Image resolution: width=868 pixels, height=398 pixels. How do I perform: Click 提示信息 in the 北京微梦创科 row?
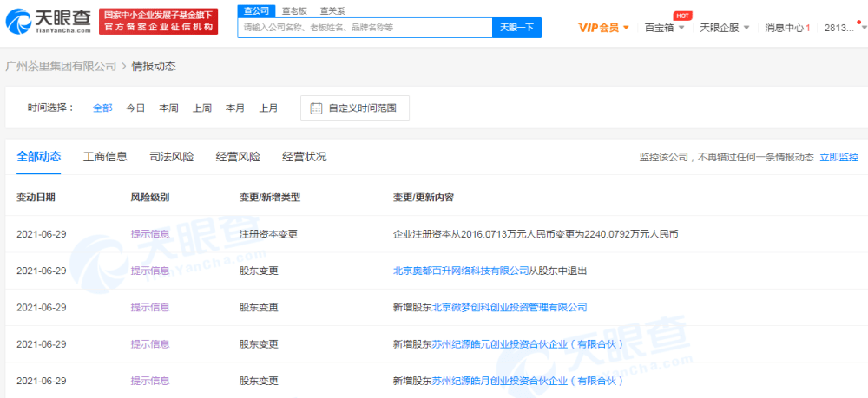[x=150, y=307]
